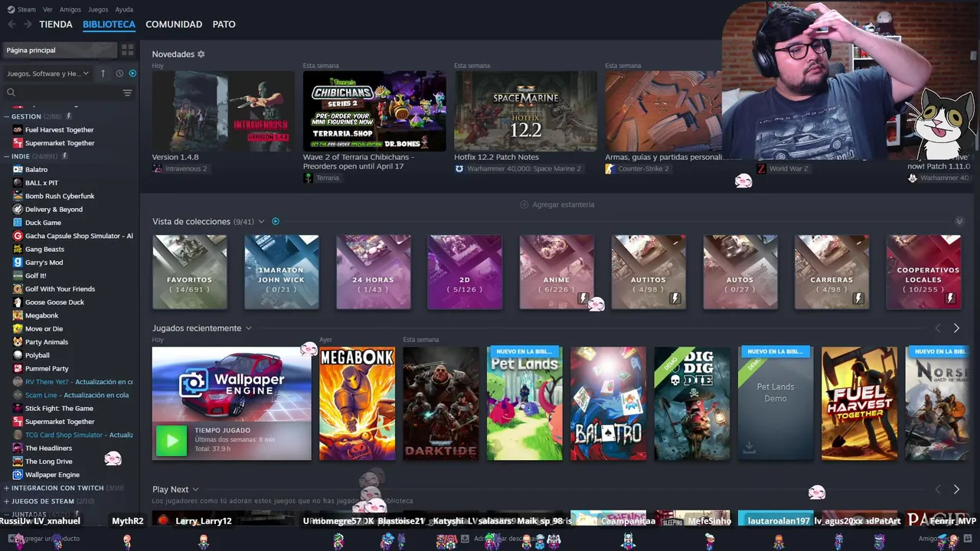Select Duck Game icon in sidebar
Image resolution: width=980 pixels, height=551 pixels.
[x=18, y=223]
